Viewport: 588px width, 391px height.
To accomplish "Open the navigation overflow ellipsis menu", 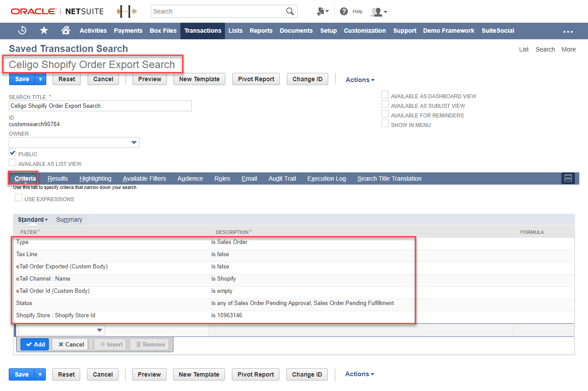I will coord(568,31).
